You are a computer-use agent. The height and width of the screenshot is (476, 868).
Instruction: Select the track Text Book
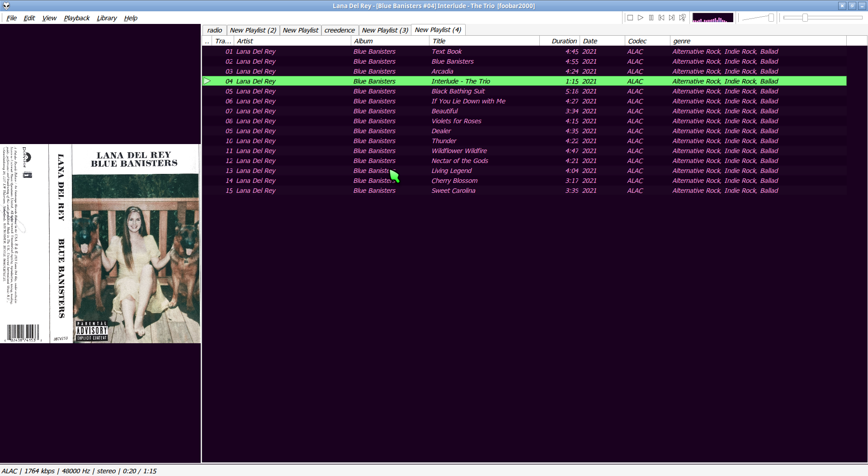point(524,51)
